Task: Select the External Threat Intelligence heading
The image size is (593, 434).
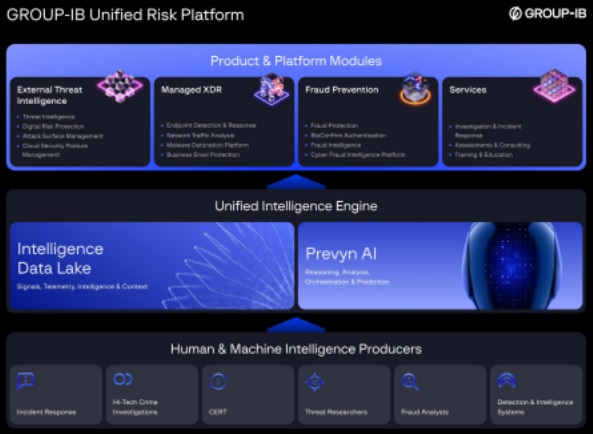Action: tap(50, 95)
